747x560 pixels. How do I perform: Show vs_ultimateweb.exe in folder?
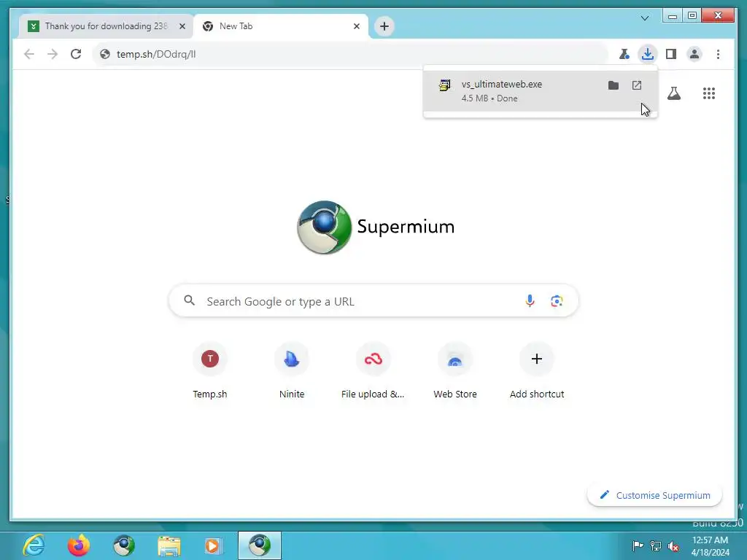click(x=613, y=85)
